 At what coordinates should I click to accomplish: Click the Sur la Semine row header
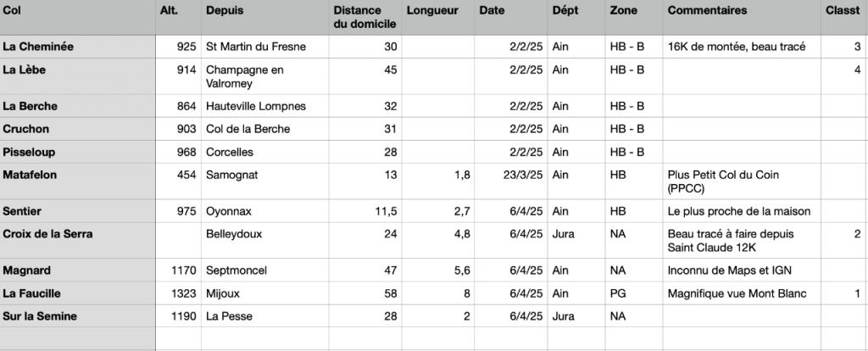77,316
